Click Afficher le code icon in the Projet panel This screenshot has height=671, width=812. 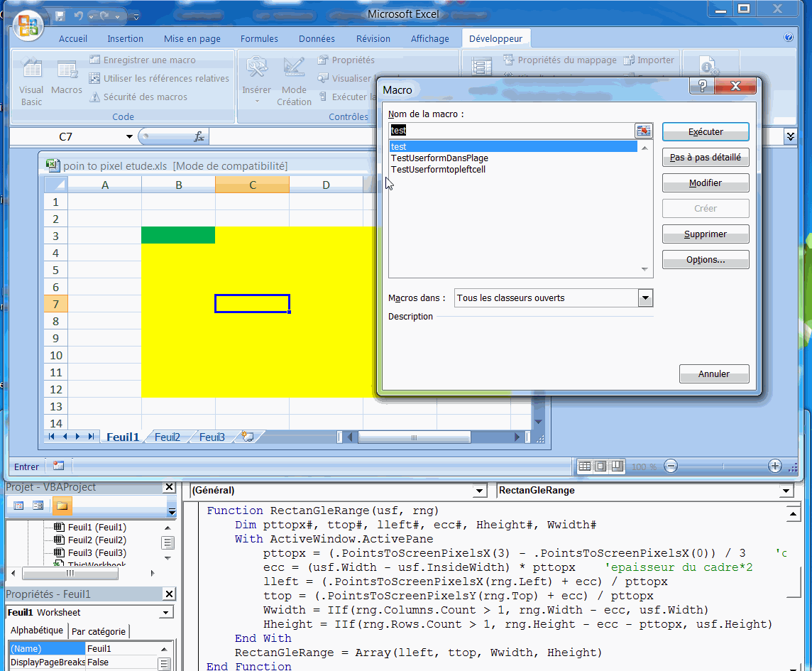tap(18, 506)
